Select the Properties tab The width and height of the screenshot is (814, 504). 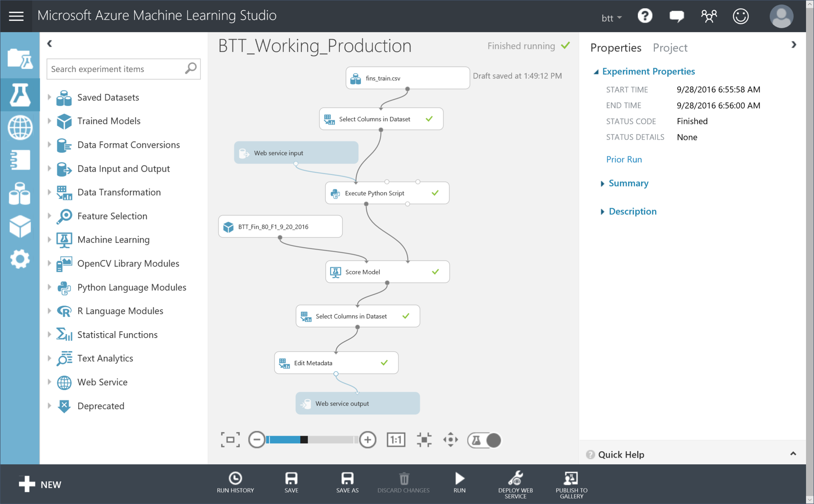click(616, 47)
